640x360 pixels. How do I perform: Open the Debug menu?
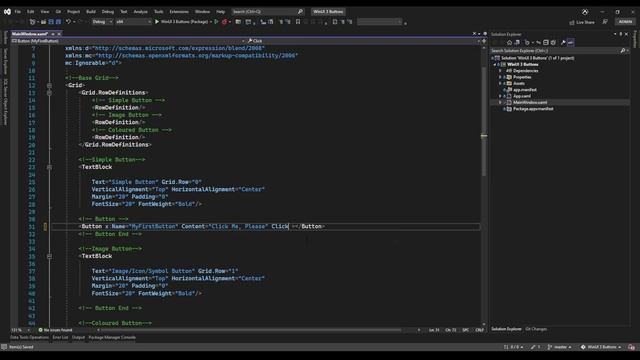(x=108, y=11)
